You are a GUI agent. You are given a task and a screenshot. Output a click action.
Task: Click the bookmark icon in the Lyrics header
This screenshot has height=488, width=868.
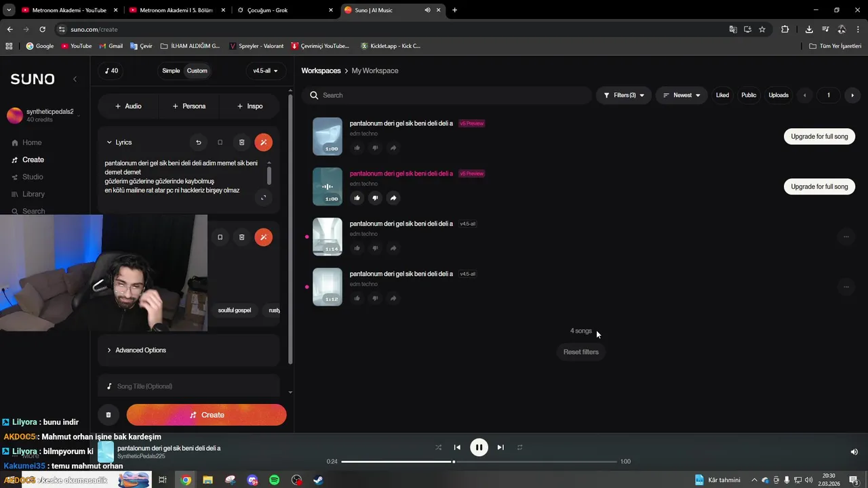point(220,142)
